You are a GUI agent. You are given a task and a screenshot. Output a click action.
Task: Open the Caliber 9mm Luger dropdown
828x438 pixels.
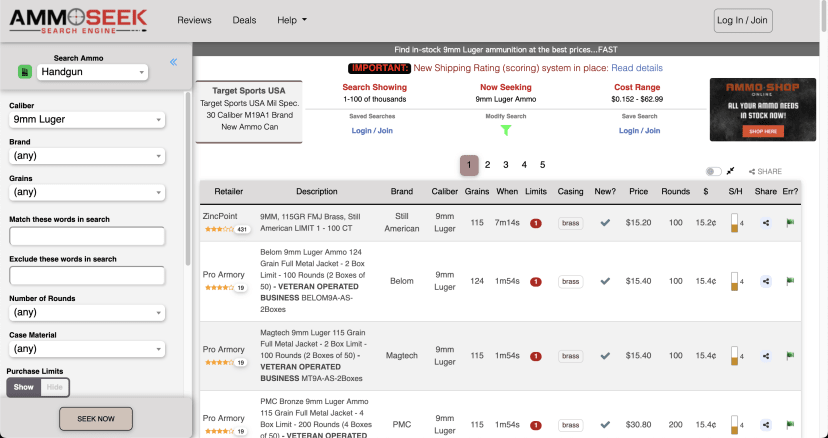pos(87,119)
